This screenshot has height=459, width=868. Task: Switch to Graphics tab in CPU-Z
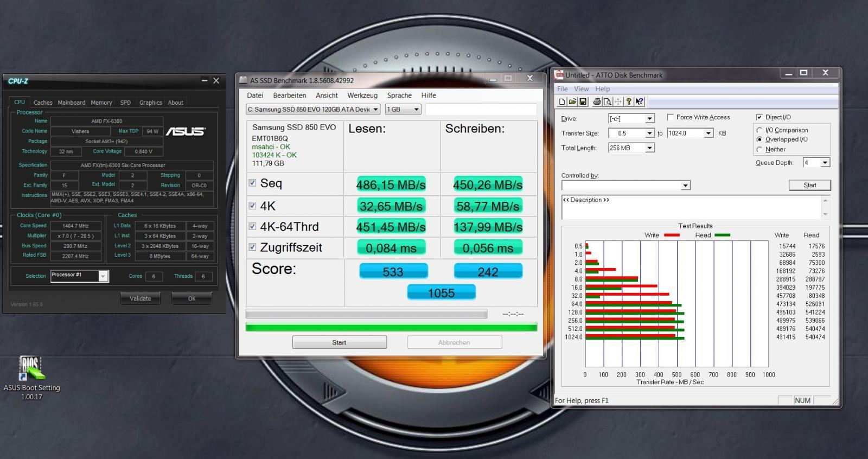(x=151, y=103)
